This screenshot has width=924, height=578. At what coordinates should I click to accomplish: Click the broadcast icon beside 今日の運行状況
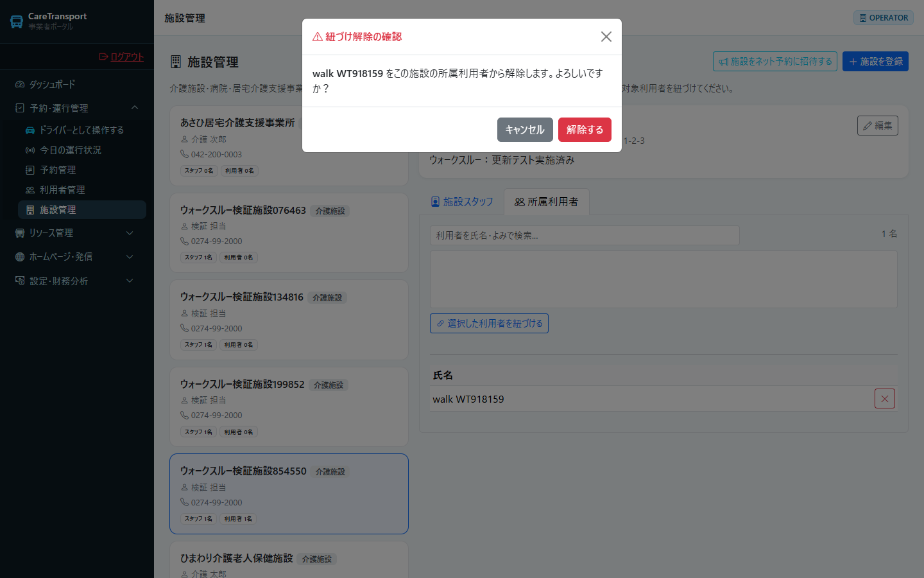30,150
